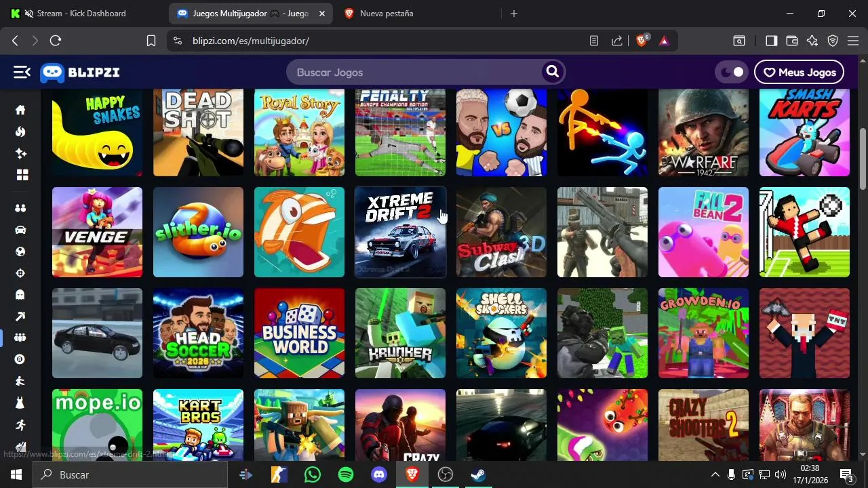The height and width of the screenshot is (488, 868).
Task: Open the Fall Bean 2 game
Action: [703, 232]
